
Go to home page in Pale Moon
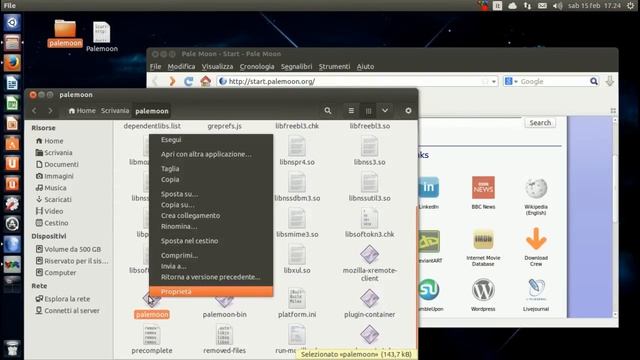tap(205, 81)
